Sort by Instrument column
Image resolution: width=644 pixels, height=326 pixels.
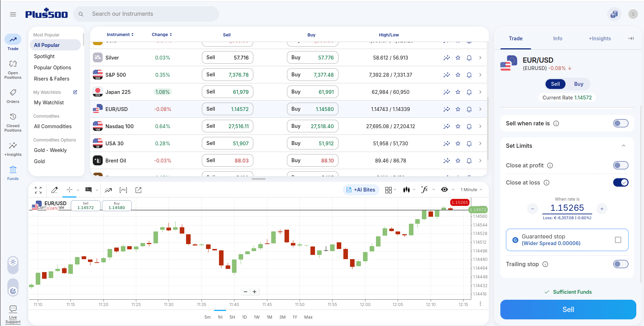coord(120,35)
